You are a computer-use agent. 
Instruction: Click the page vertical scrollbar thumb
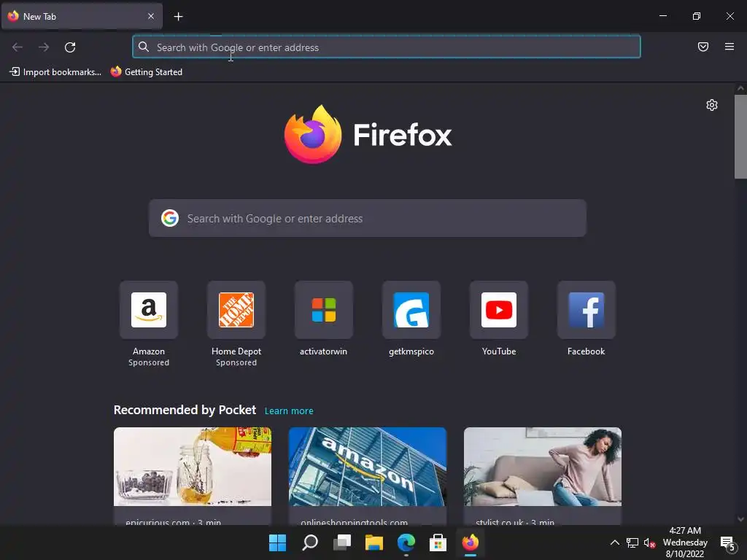(740, 136)
